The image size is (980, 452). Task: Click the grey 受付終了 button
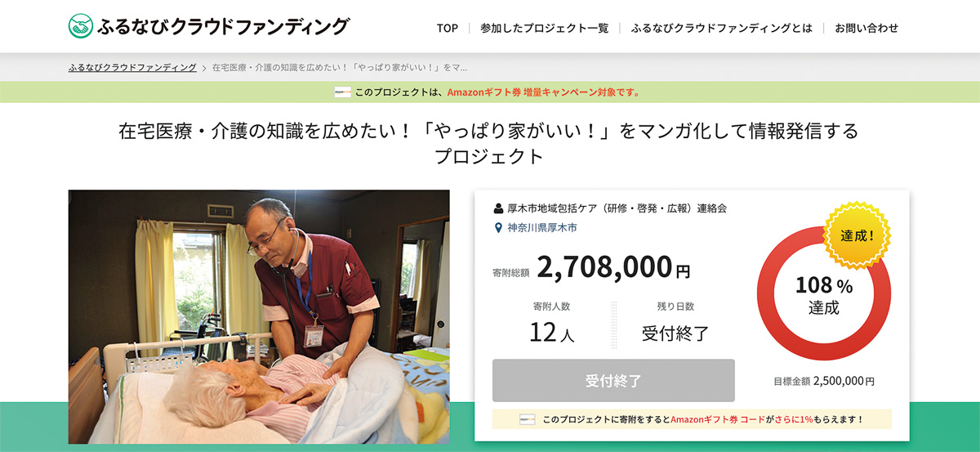613,380
